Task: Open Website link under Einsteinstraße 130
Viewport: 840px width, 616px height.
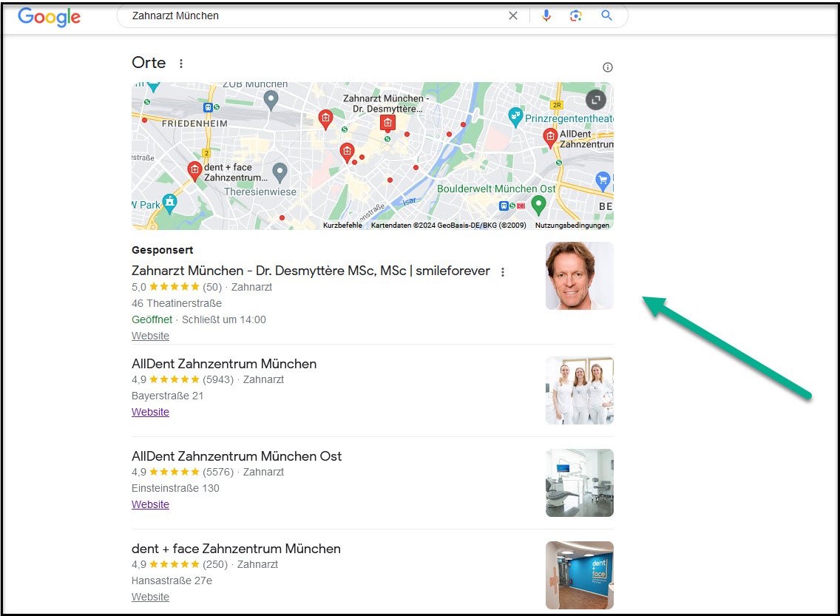Action: pyautogui.click(x=151, y=504)
